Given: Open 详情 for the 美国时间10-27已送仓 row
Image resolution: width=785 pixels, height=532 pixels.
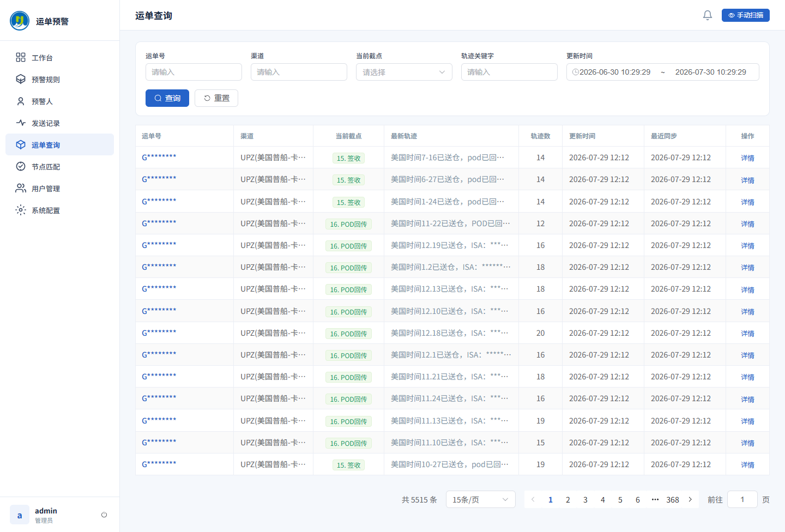Looking at the screenshot, I should 747,464.
